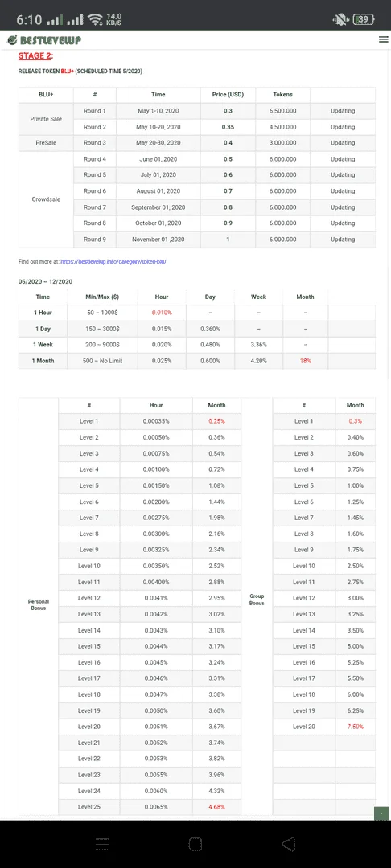Open the hamburger menu
Viewport: 391px width, 868px height.
(383, 39)
